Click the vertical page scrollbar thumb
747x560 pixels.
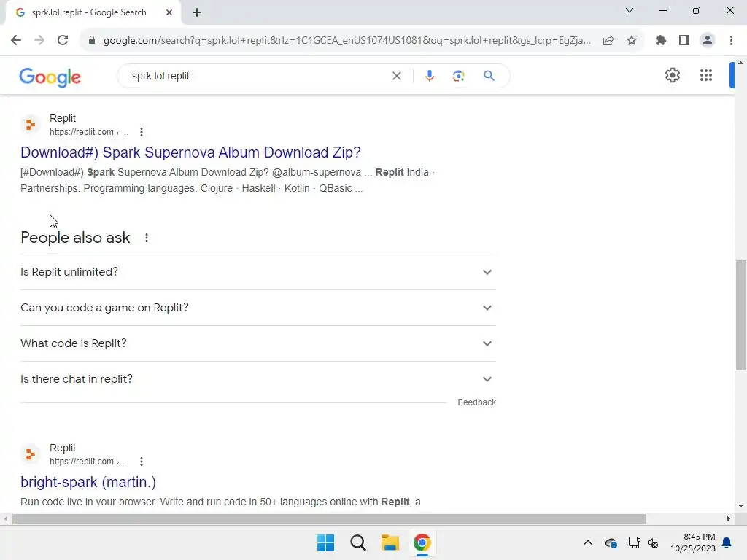(x=740, y=315)
